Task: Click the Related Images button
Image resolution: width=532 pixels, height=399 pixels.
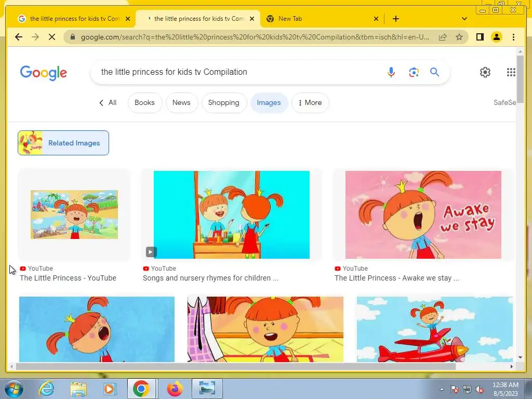Action: click(63, 143)
